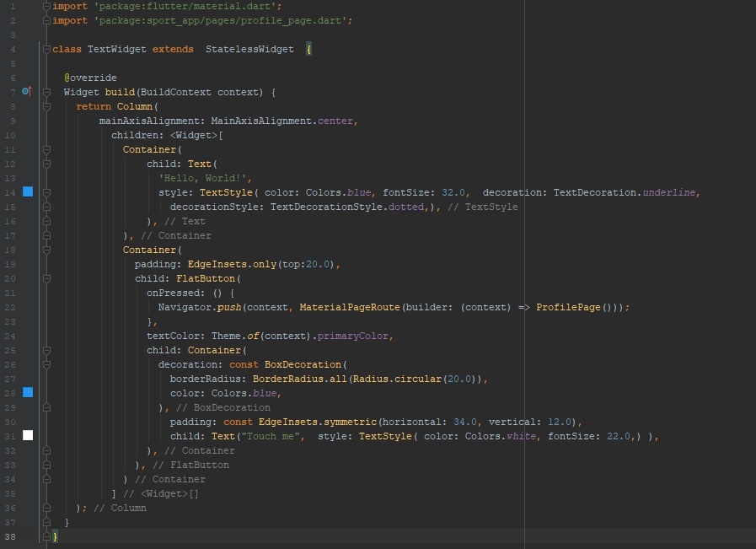Click the fontSize value 32.0
Screen dimensions: 756x549
(x=453, y=192)
